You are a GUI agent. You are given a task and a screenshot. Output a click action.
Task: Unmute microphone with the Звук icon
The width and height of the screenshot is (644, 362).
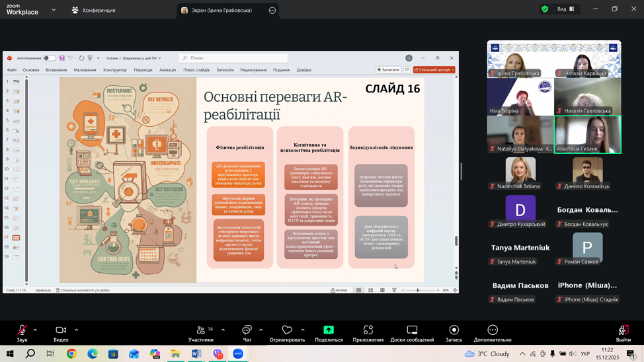pyautogui.click(x=22, y=330)
